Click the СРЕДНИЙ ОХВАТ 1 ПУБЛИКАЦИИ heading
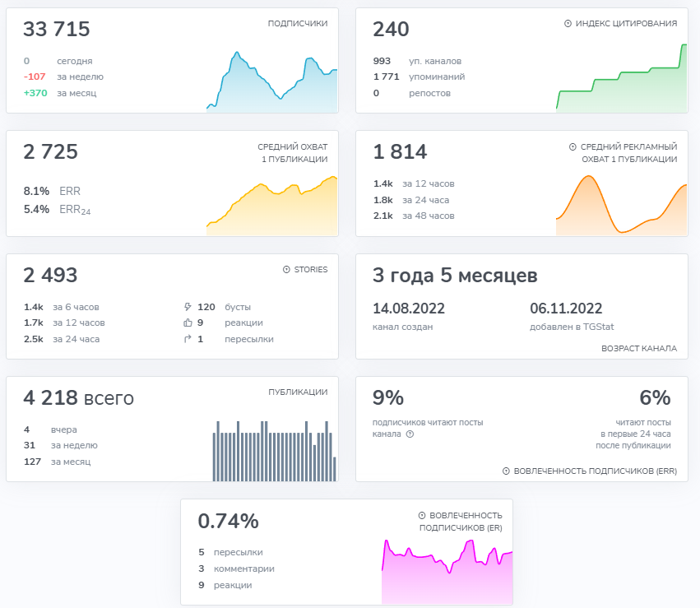700x608 pixels. (292, 153)
